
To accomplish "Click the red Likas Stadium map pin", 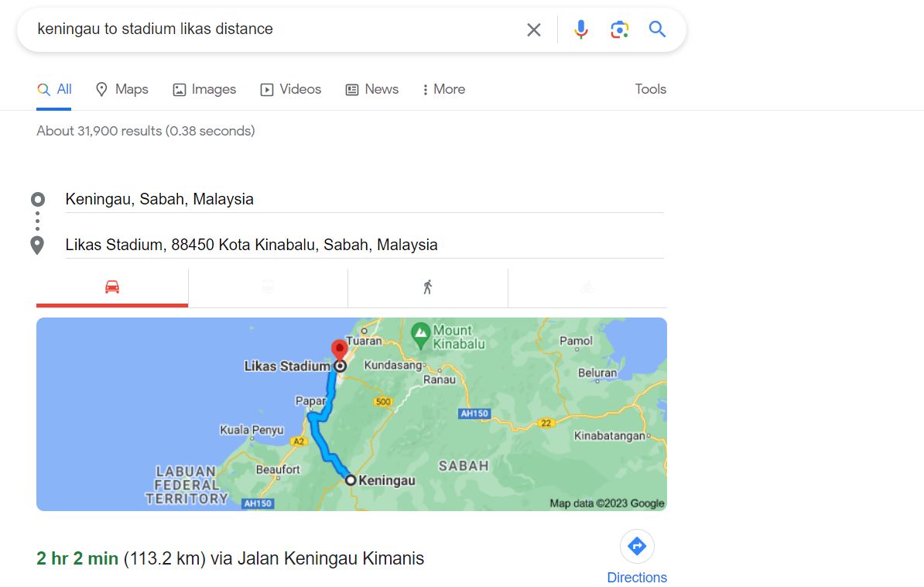I will click(x=339, y=349).
